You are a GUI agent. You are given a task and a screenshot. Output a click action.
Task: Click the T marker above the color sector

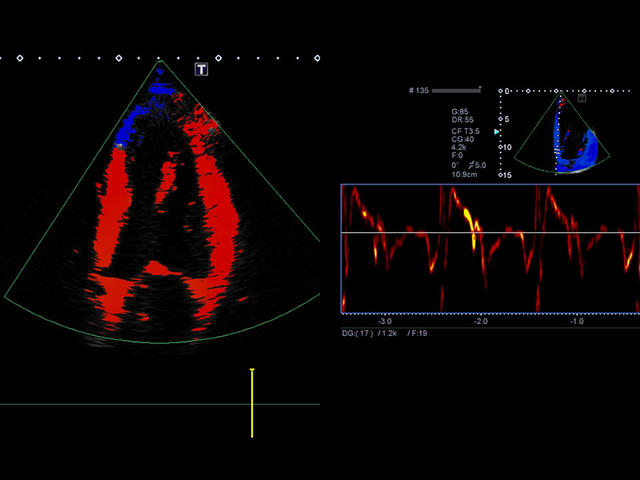coord(201,69)
